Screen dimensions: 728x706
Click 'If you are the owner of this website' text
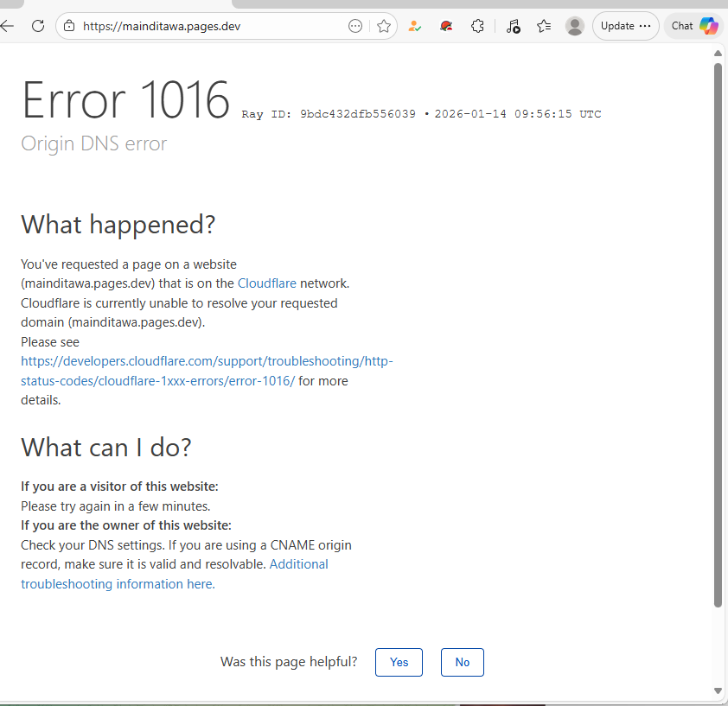[126, 525]
